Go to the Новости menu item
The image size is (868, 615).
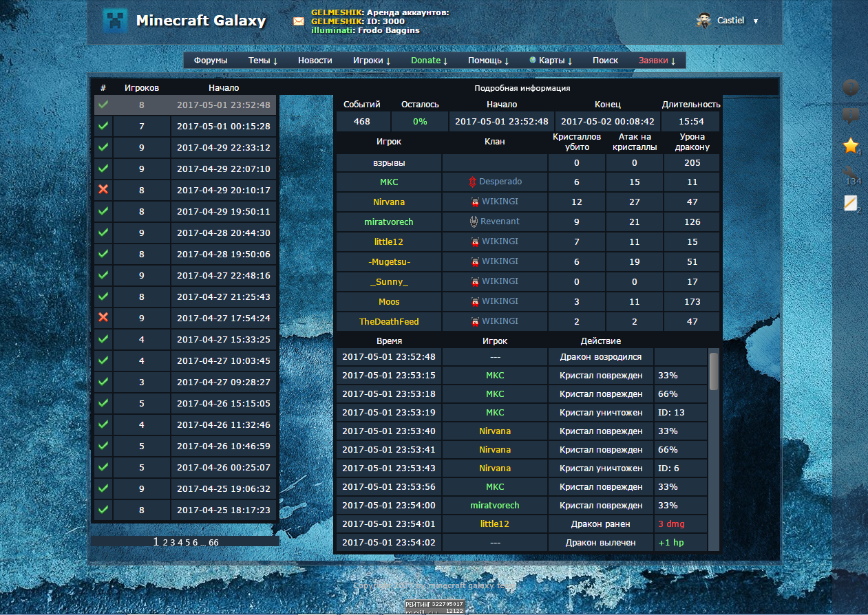pyautogui.click(x=315, y=61)
